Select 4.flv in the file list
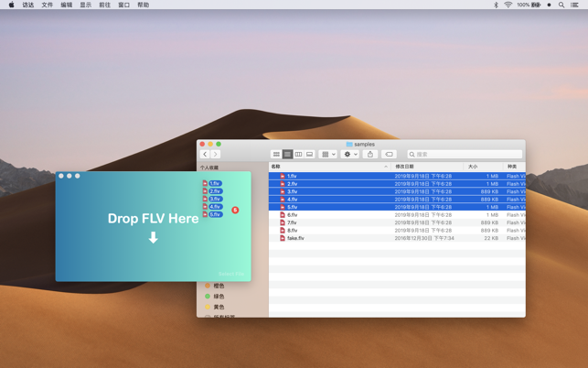This screenshot has width=588, height=368. pos(397,199)
